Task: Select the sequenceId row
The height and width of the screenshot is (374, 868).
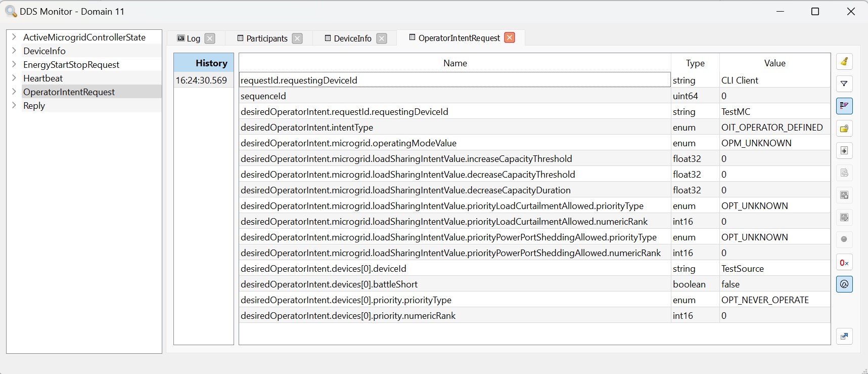Action: [x=455, y=96]
